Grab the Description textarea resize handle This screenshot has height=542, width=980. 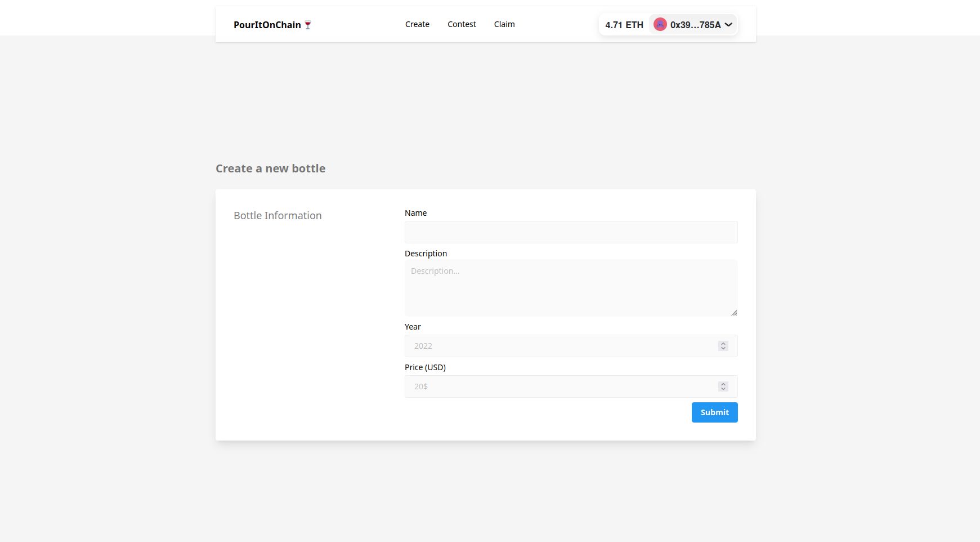click(734, 313)
